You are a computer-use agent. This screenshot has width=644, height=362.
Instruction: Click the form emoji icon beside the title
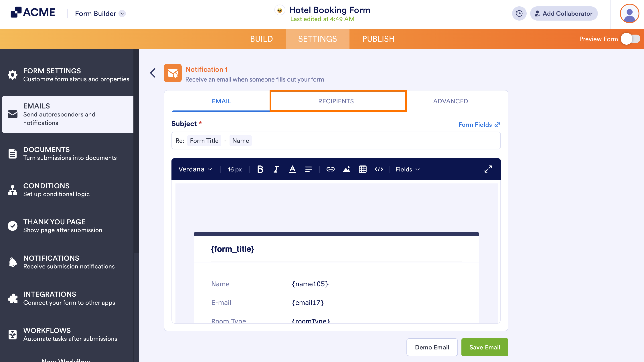coord(279,10)
